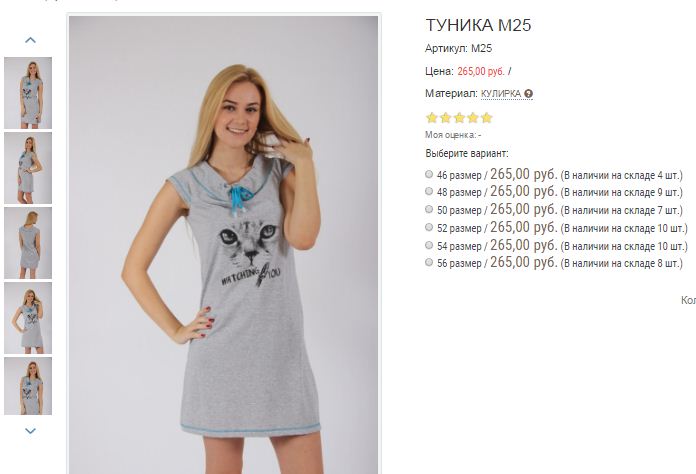Screen dimensions: 696x474
Task: Rate with the second star
Action: [445, 118]
